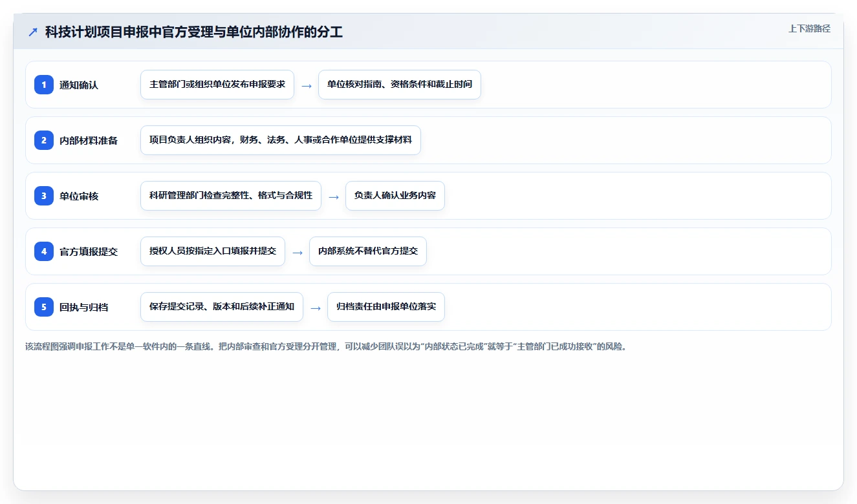
Task: Open the 负责人确认业务内容 node
Action: click(395, 196)
